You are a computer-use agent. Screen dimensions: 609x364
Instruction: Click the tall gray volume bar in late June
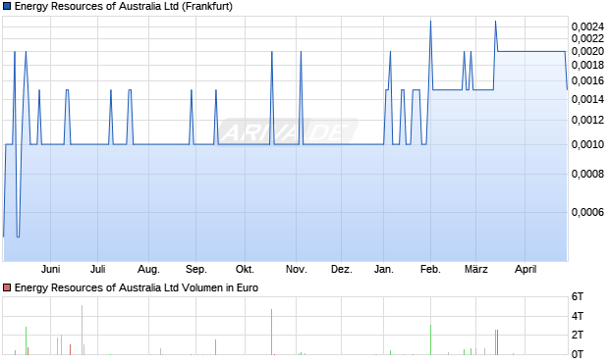point(82,331)
